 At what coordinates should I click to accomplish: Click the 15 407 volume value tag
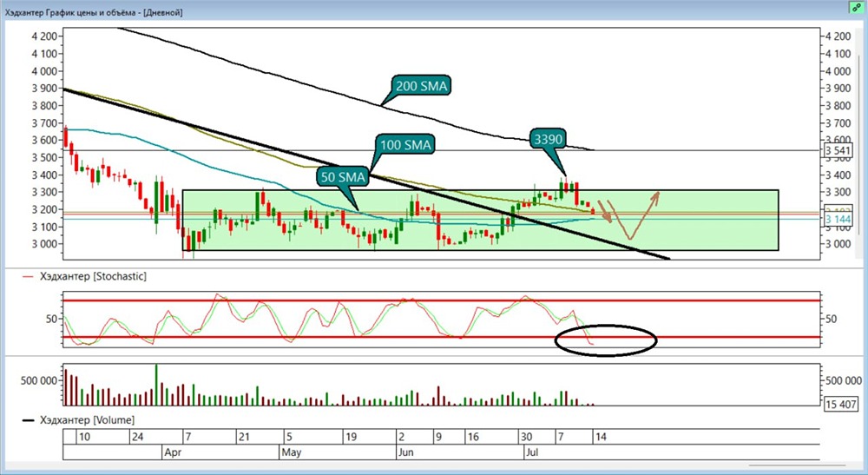click(x=841, y=404)
